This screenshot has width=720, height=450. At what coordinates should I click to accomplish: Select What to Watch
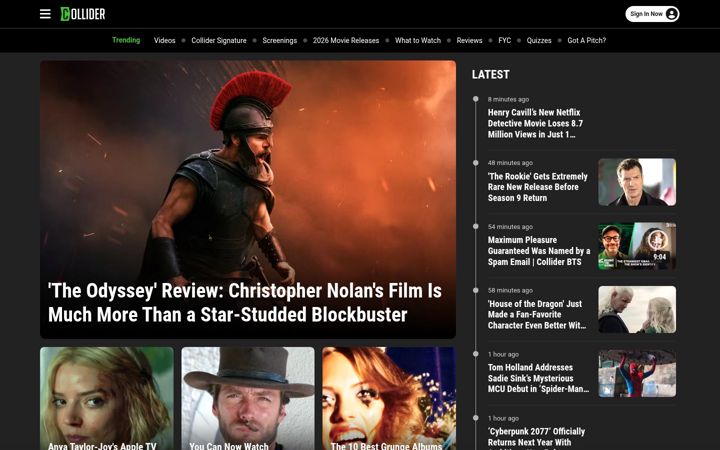pyautogui.click(x=418, y=40)
